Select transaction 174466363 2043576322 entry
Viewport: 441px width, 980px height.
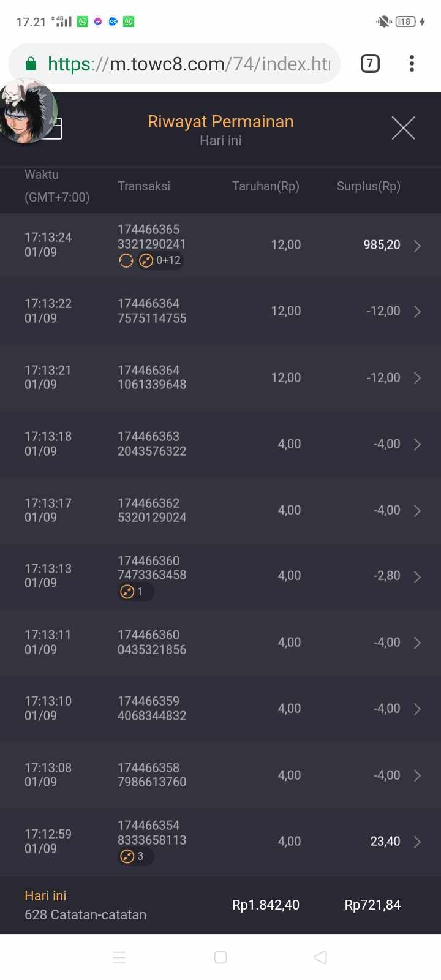pos(151,444)
